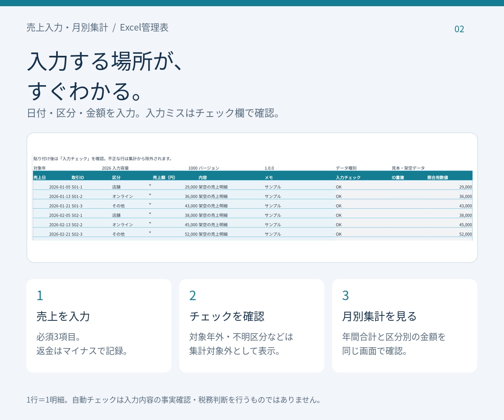
Task: Click the 1行＝1明細 footer note
Action: [x=174, y=400]
